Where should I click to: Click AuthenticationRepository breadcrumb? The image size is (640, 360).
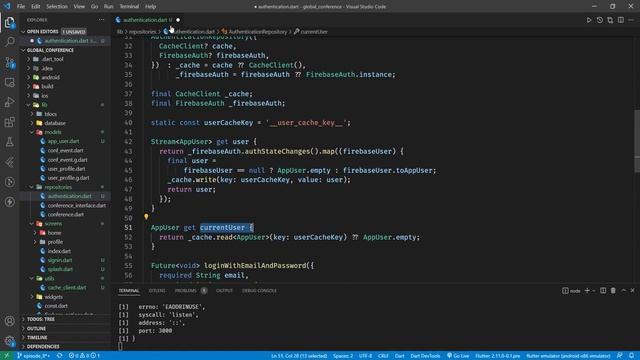(x=258, y=31)
